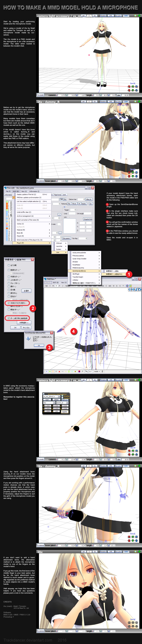
Task: Click magnifier zoom icon in viewport with dist 42.00
Action: pos(135,16)
